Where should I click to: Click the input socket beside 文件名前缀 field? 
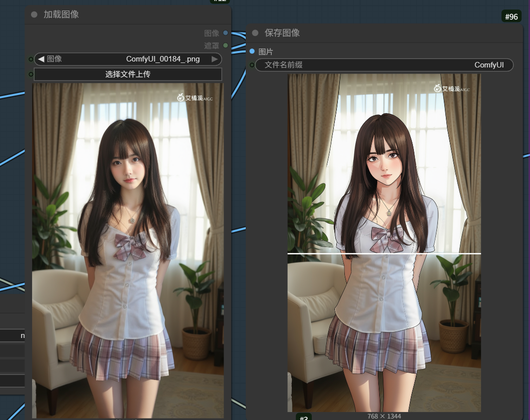[x=252, y=65]
